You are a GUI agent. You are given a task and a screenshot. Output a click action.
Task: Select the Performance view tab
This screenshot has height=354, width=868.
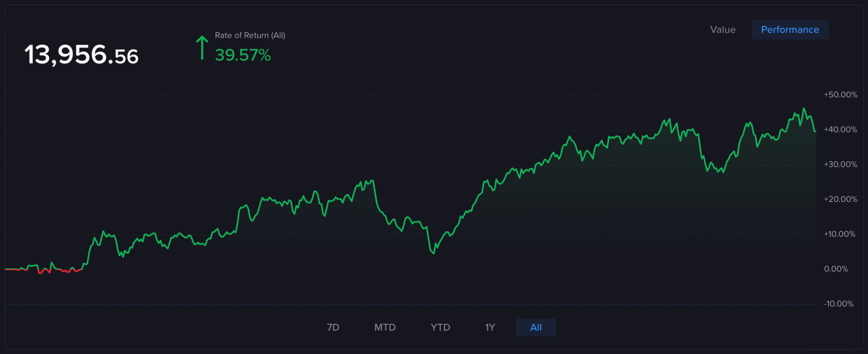click(790, 30)
